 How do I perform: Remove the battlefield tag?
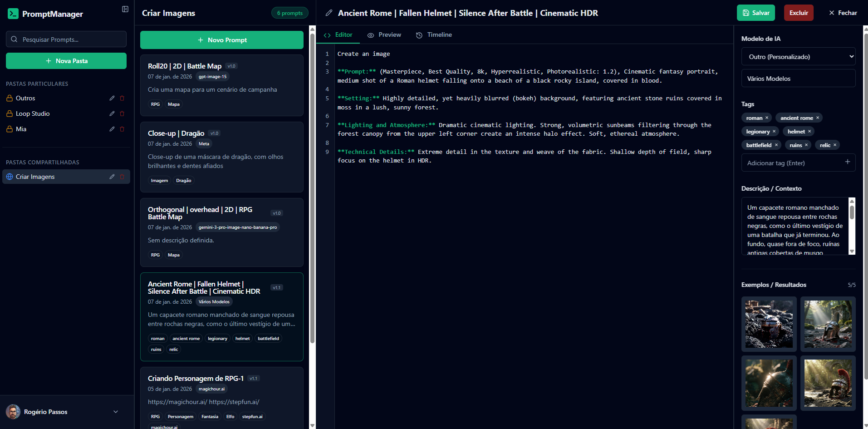click(776, 145)
